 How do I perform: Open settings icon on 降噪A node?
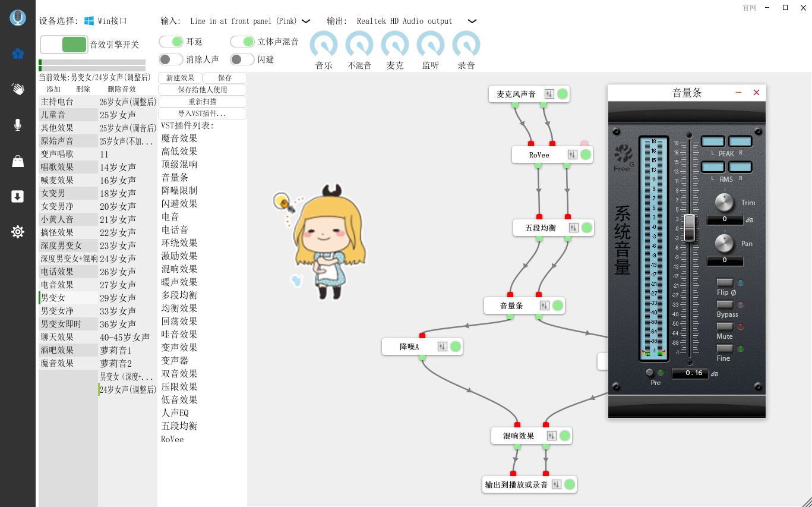coord(442,347)
